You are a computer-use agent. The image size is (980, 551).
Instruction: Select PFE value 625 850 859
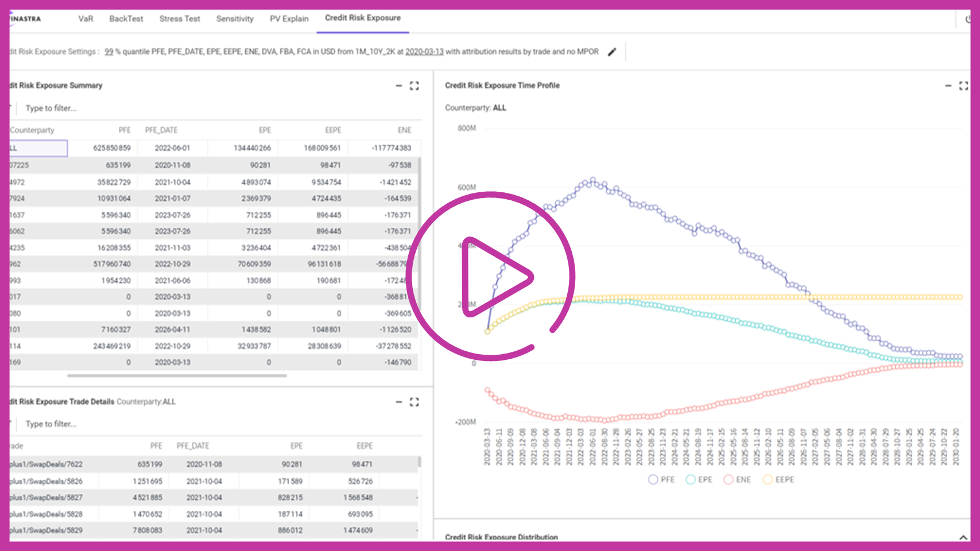(x=112, y=148)
